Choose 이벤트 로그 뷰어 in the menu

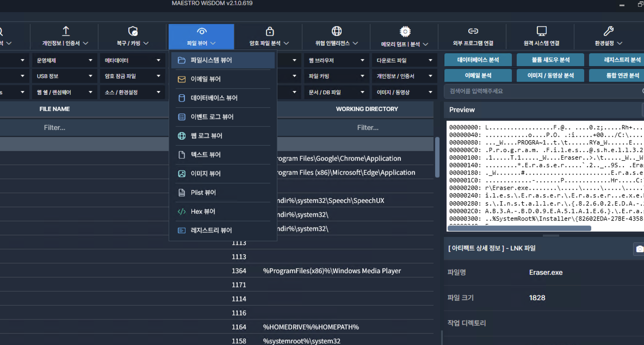(223, 117)
